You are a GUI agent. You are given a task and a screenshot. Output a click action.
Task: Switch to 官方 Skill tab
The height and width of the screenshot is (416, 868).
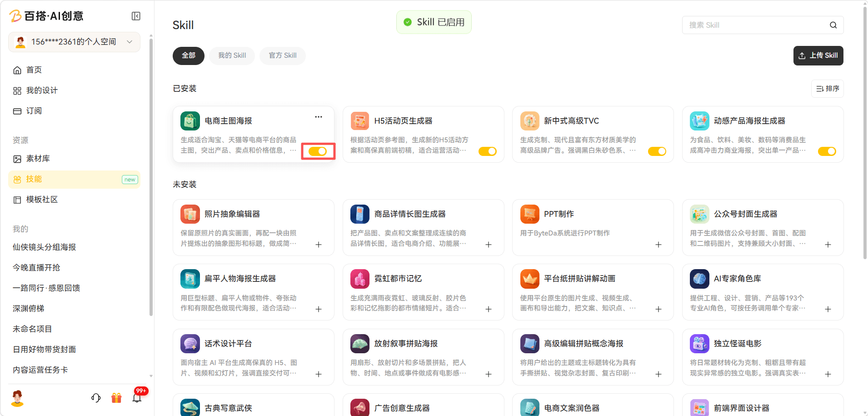tap(283, 55)
